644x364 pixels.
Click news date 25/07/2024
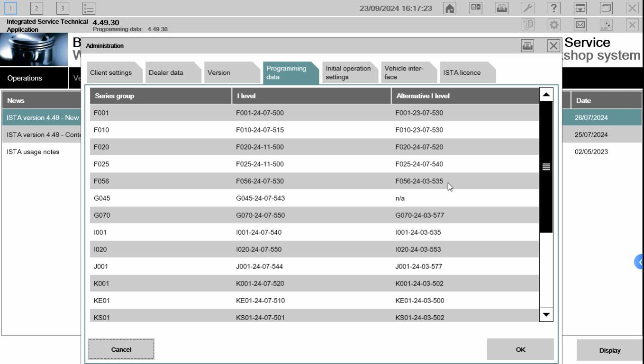pos(591,134)
